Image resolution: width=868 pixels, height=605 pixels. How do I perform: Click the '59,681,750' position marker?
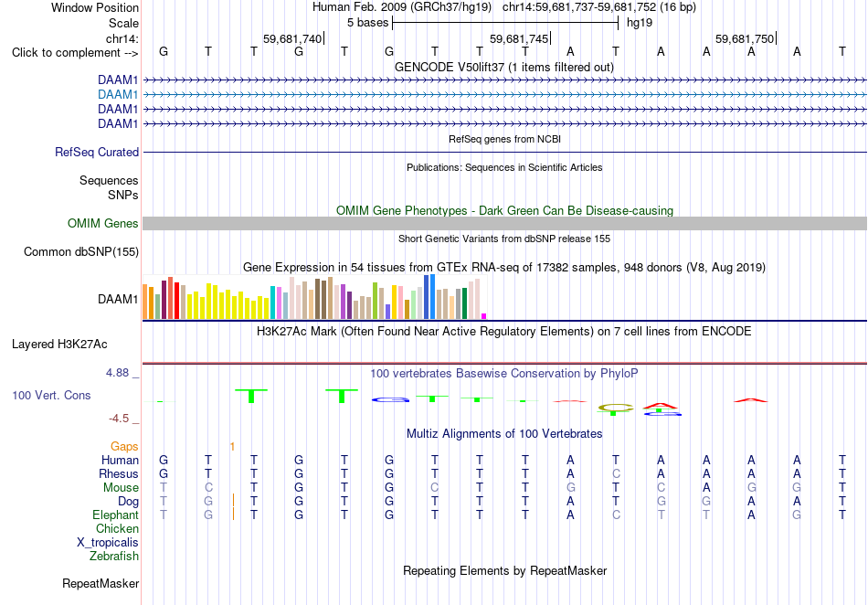(x=745, y=38)
